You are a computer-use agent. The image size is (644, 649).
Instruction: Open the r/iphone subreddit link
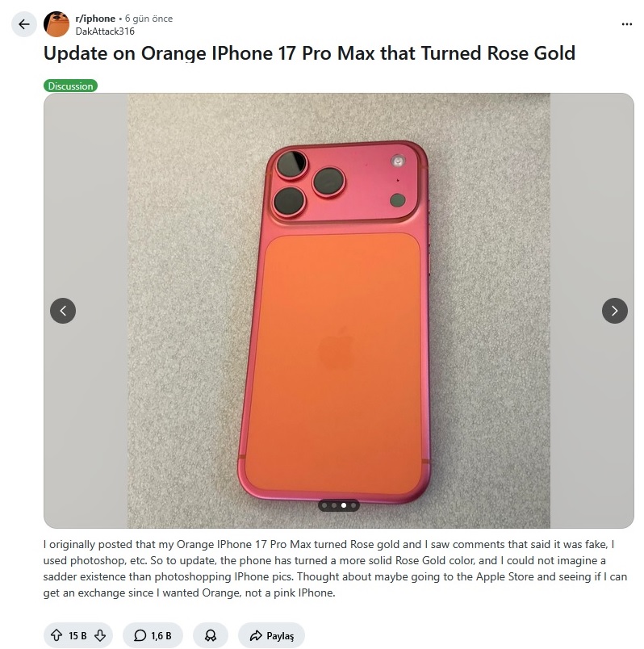[x=95, y=19]
